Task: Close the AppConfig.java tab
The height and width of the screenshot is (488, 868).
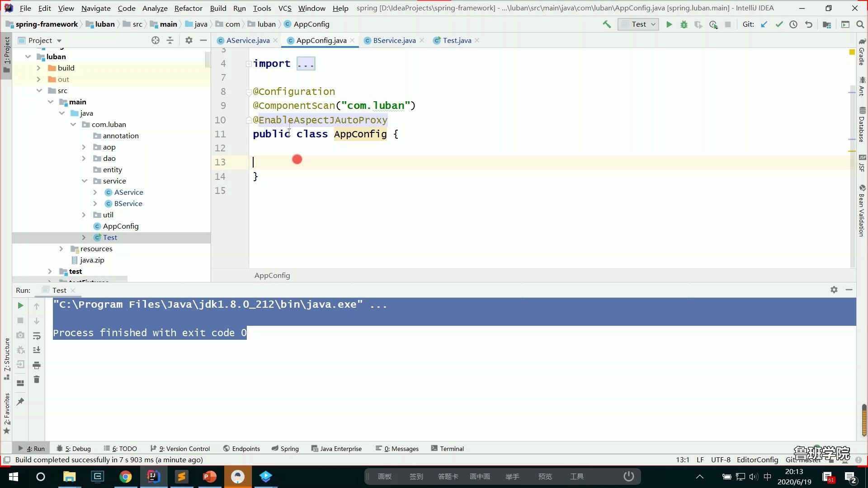Action: tap(352, 40)
